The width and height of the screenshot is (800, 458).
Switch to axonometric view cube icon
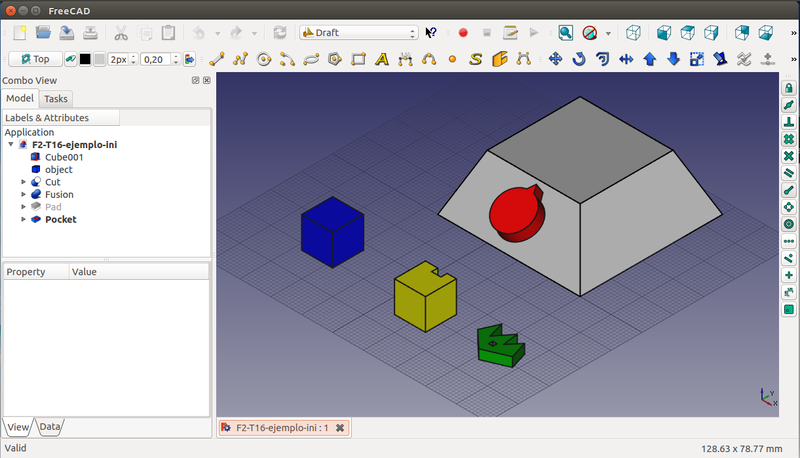click(x=633, y=32)
